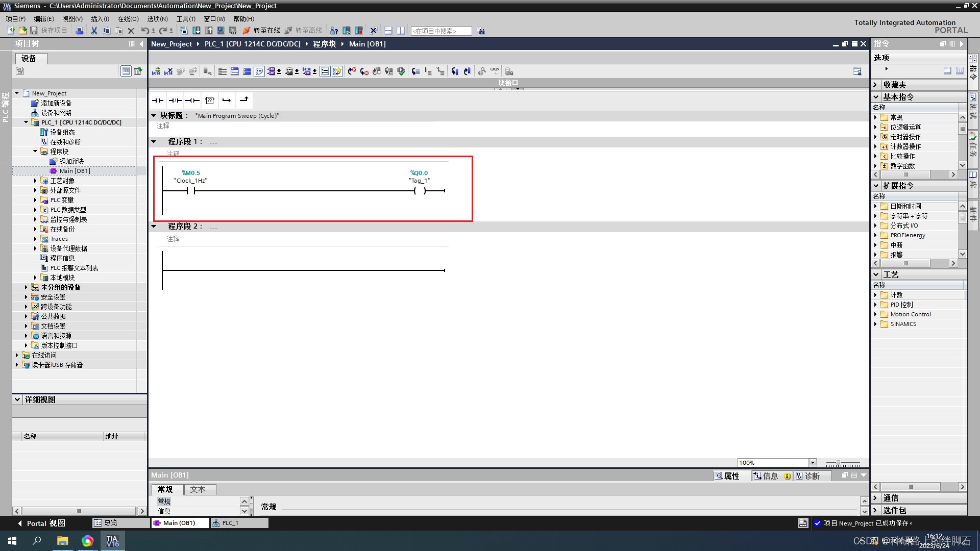
Task: Click the split editor horizontally icon
Action: coord(388,31)
